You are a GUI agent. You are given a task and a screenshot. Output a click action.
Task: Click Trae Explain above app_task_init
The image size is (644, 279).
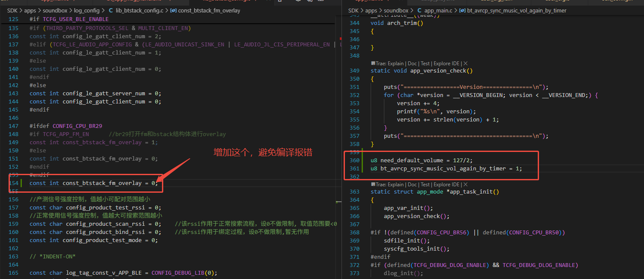[387, 185]
